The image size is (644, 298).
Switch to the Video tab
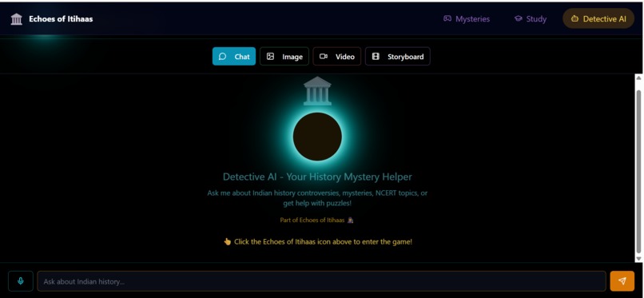337,56
